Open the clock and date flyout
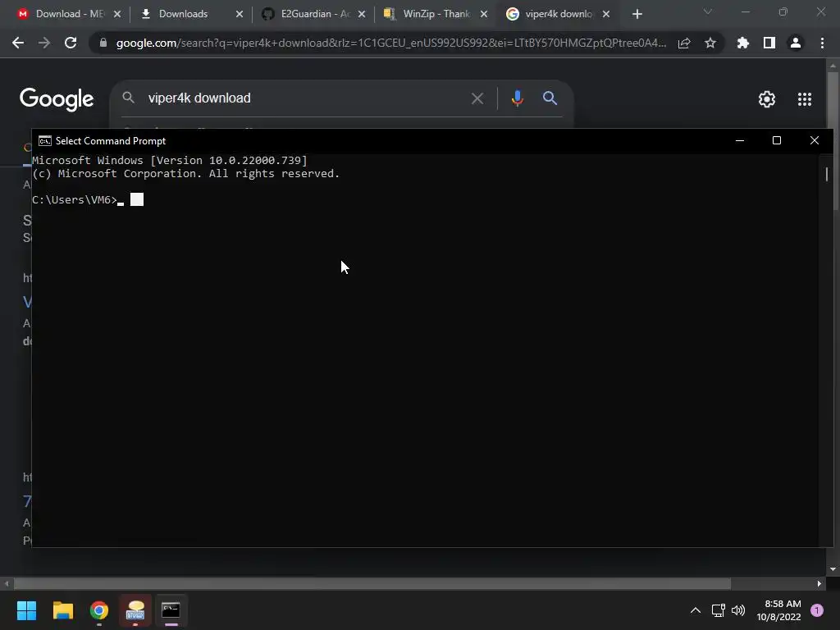 pyautogui.click(x=779, y=610)
